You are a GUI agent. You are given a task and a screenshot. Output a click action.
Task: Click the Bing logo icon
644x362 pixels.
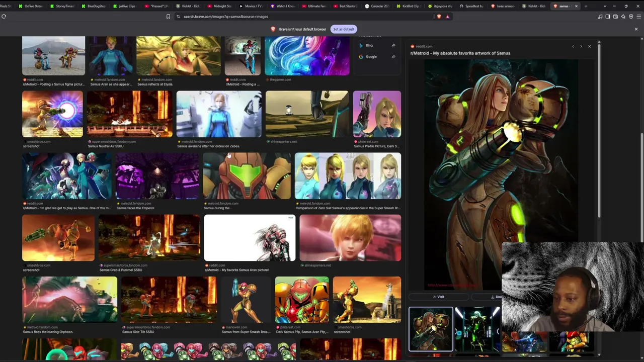(x=361, y=45)
